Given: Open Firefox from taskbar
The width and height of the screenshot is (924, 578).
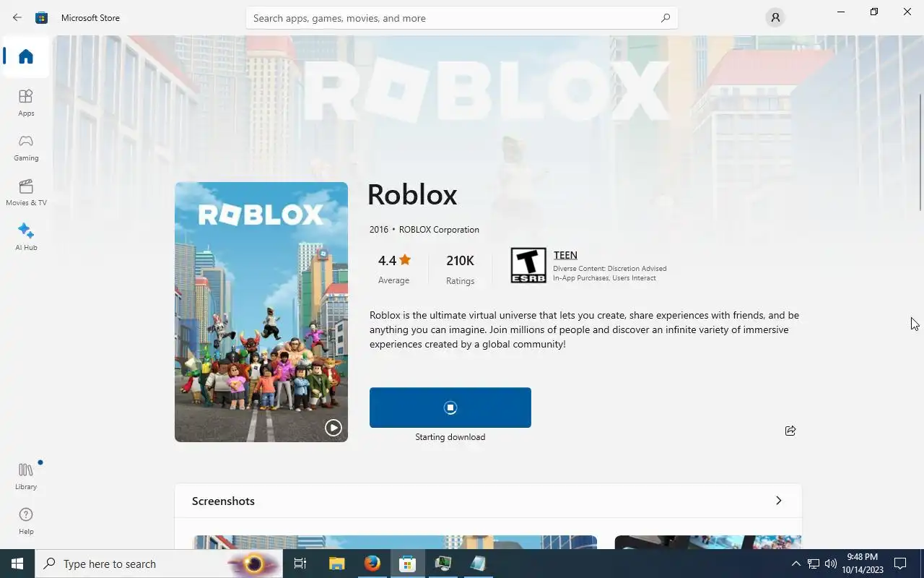Looking at the screenshot, I should coord(372,564).
